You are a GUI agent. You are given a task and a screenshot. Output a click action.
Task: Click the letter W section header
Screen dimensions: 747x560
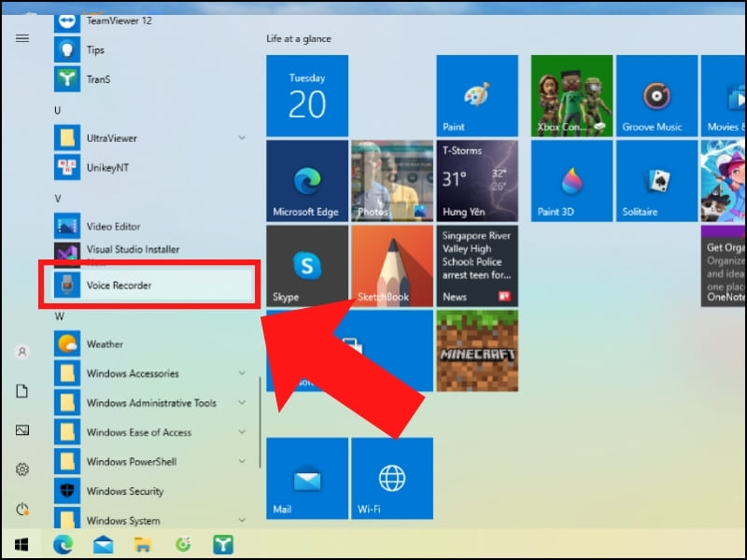point(59,316)
